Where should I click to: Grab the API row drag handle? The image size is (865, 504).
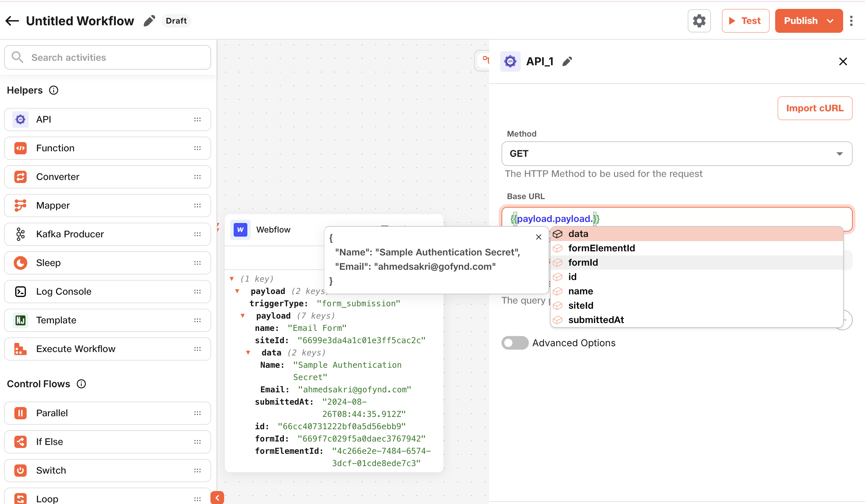[197, 120]
